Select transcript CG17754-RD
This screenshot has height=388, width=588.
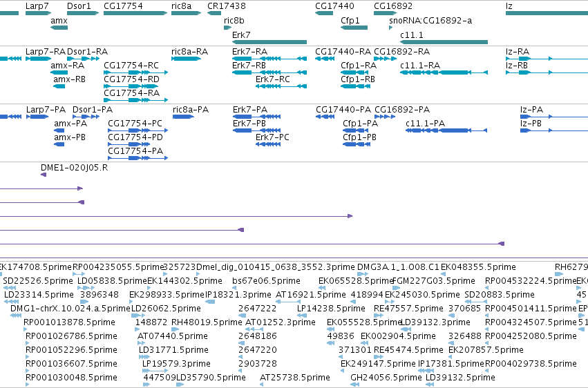click(131, 86)
